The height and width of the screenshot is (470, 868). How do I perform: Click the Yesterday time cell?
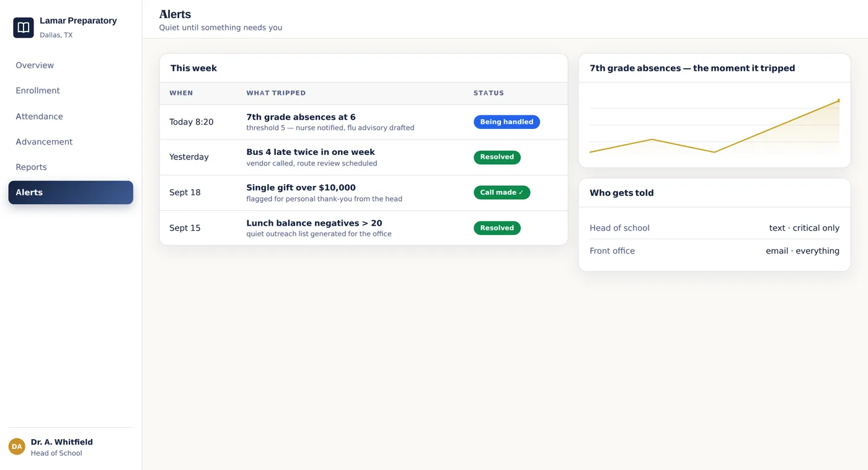(189, 157)
